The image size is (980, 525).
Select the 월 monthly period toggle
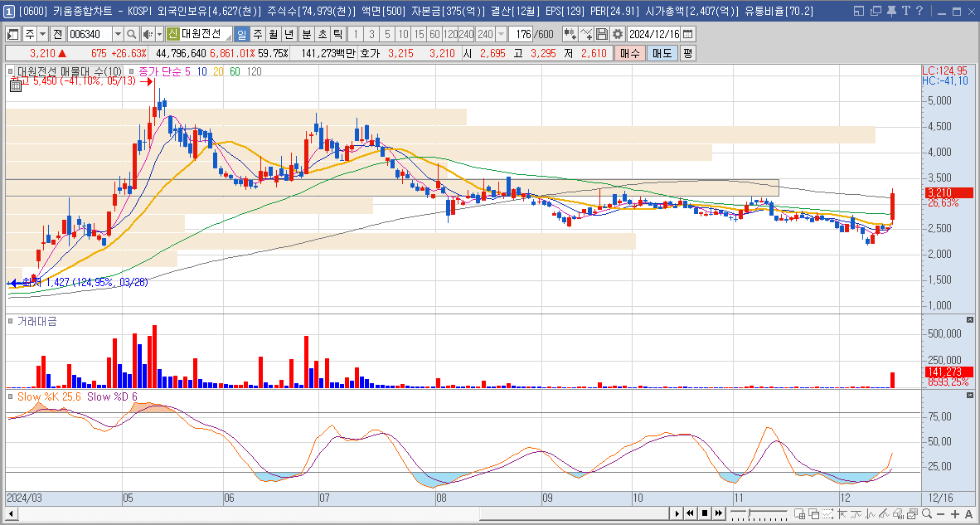click(x=273, y=34)
